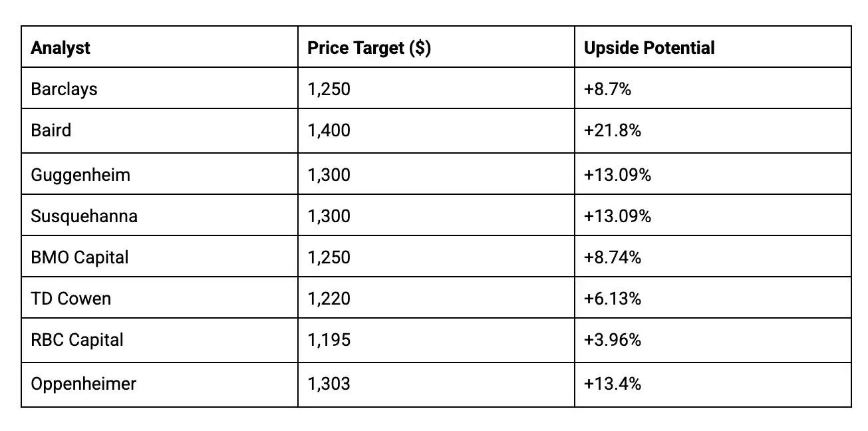Image resolution: width=868 pixels, height=431 pixels.
Task: Click the Price Target ($) header
Action: point(369,48)
